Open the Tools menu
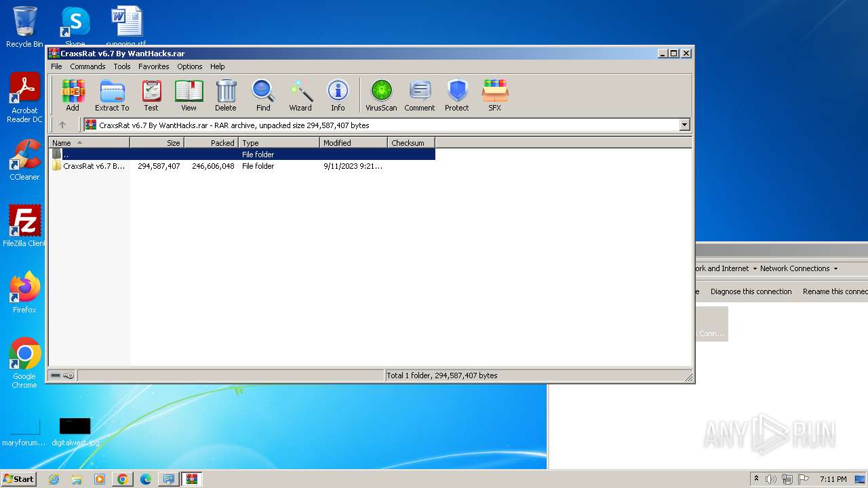 122,66
